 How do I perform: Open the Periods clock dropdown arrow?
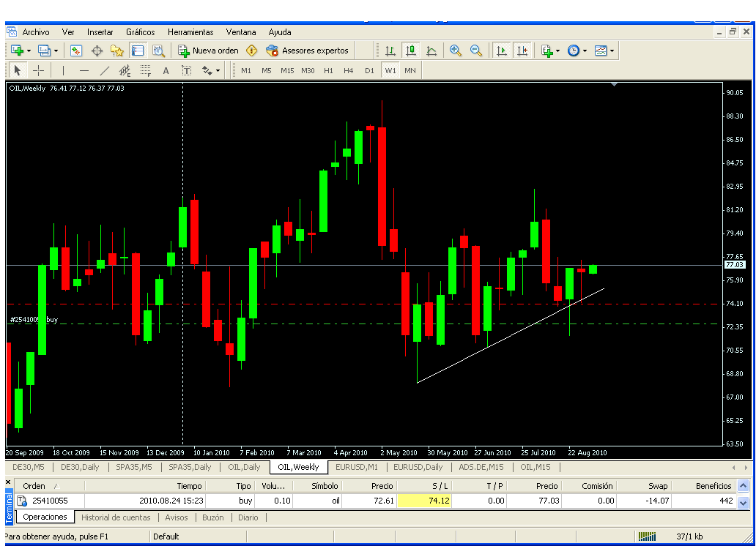point(585,51)
